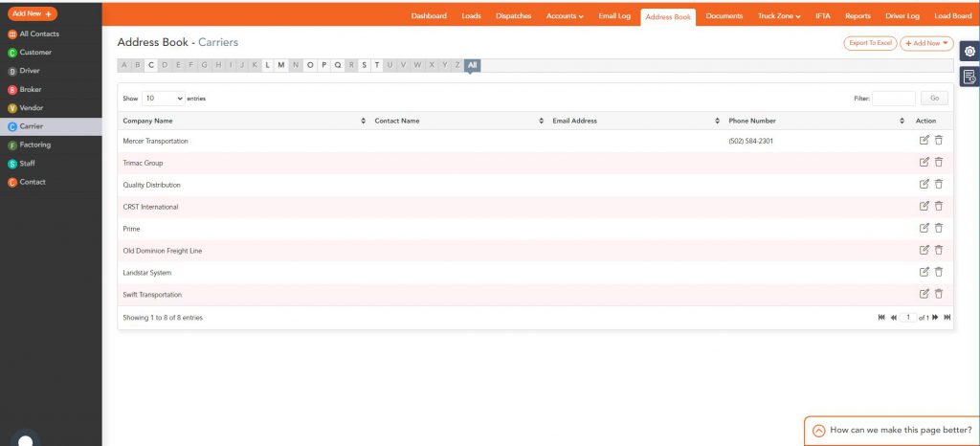Open the notes icon side panel
Viewport: 980px width, 446px height.
pyautogui.click(x=969, y=77)
